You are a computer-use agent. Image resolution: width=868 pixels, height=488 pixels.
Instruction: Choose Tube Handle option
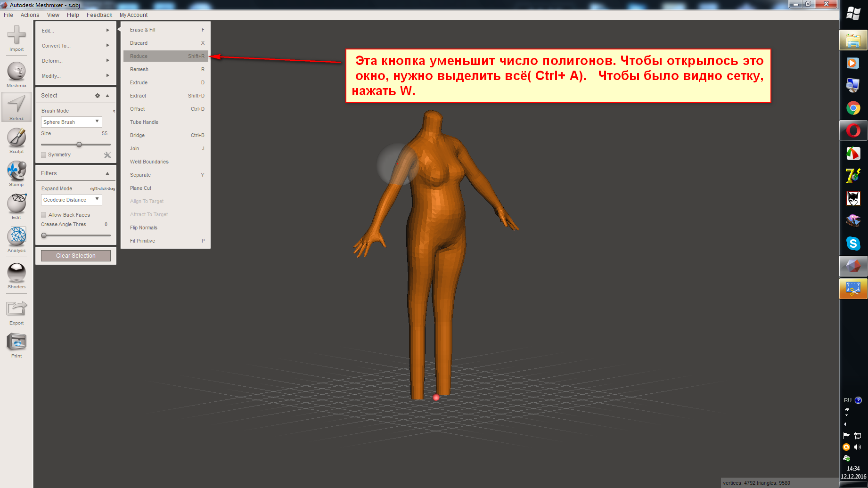click(166, 122)
